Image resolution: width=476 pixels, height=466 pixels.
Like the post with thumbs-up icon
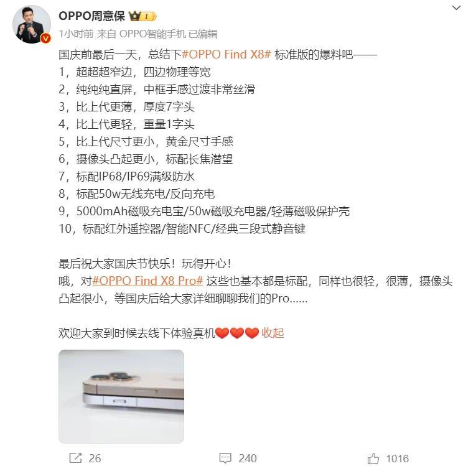373,458
